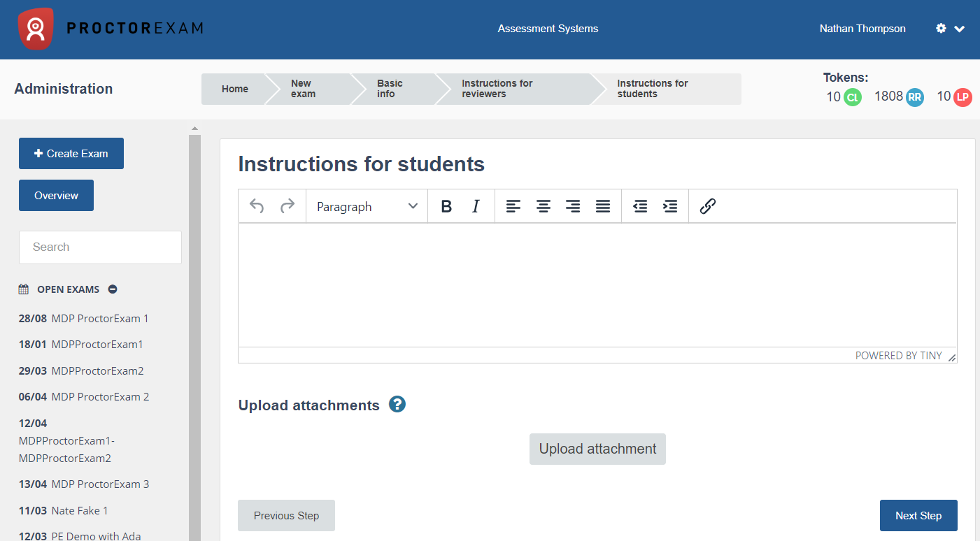Image resolution: width=980 pixels, height=541 pixels.
Task: Click the Overview button
Action: [x=56, y=196]
